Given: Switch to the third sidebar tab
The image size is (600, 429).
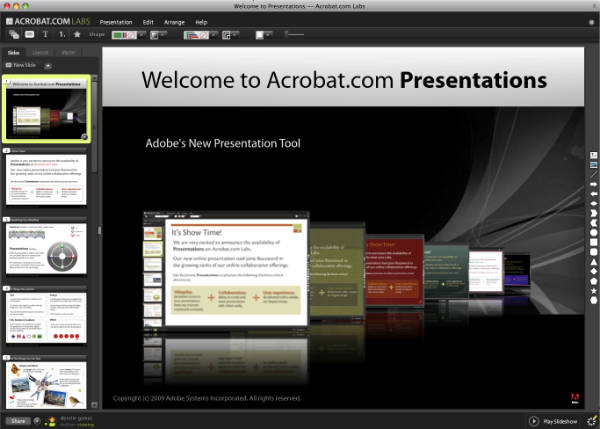Looking at the screenshot, I should point(68,52).
